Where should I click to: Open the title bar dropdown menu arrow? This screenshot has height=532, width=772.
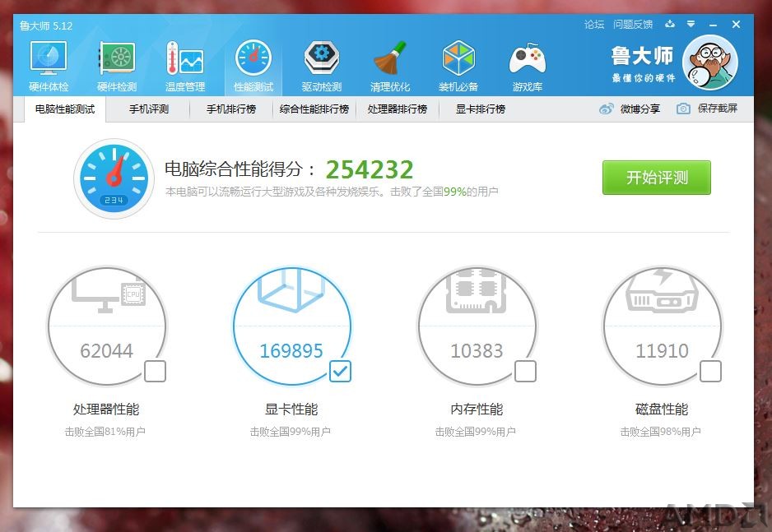point(691,24)
